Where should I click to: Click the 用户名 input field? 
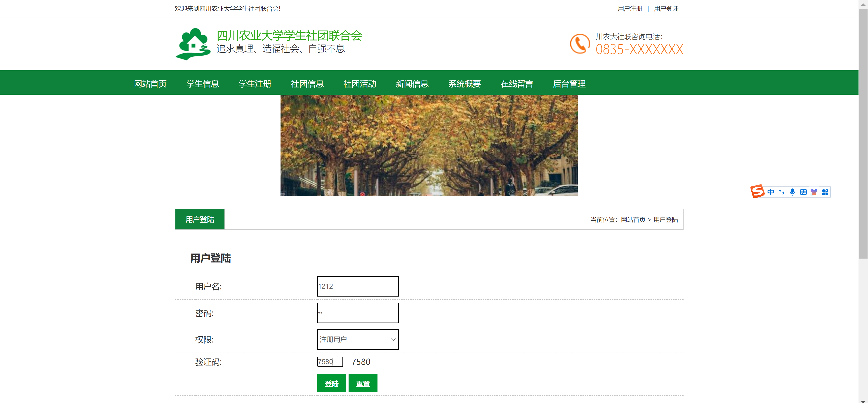tap(358, 286)
